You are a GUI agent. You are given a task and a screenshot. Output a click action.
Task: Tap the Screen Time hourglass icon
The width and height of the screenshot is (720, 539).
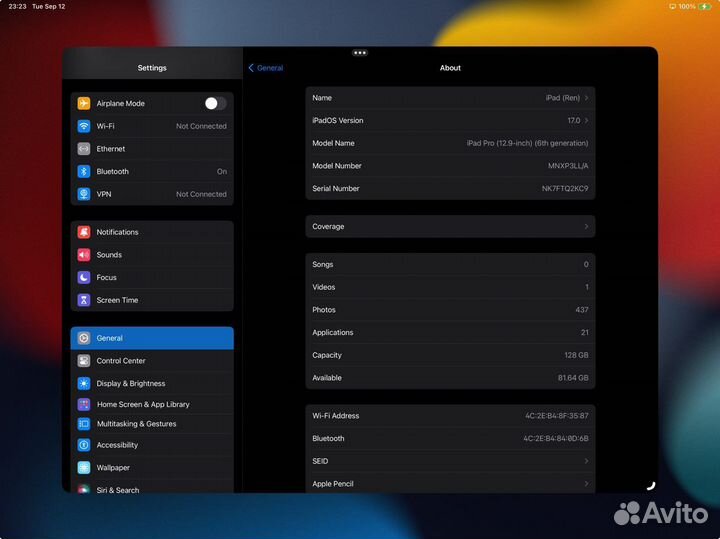coord(84,300)
